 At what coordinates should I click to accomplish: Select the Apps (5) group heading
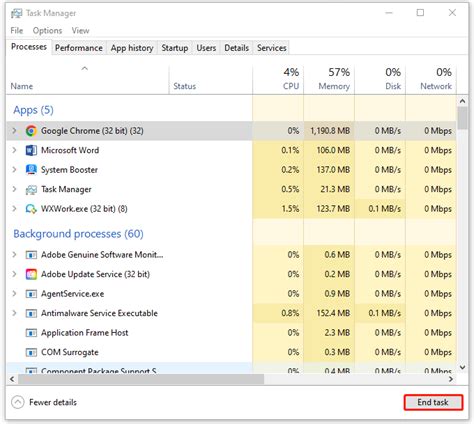[33, 110]
